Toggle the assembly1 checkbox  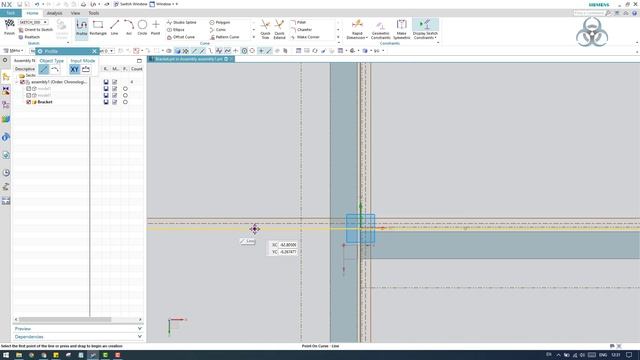(22, 82)
